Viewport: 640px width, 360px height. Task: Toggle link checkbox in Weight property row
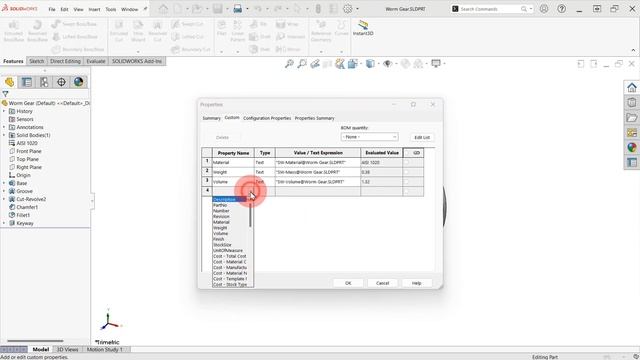pyautogui.click(x=406, y=172)
